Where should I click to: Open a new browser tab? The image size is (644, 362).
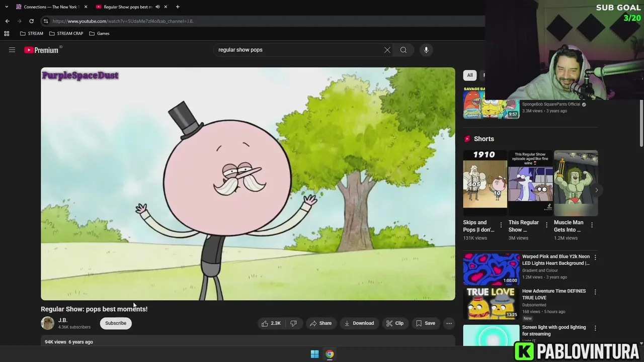coord(178,7)
